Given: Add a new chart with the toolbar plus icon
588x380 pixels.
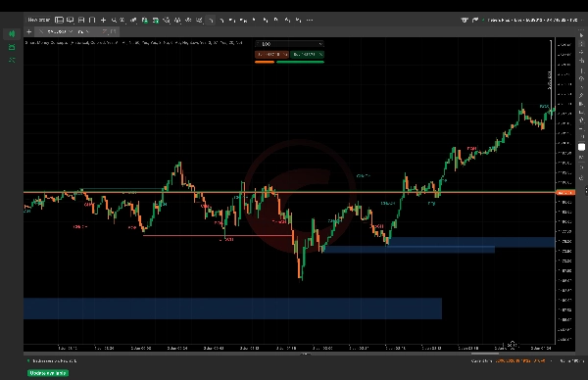Looking at the screenshot, I should coord(104,20).
